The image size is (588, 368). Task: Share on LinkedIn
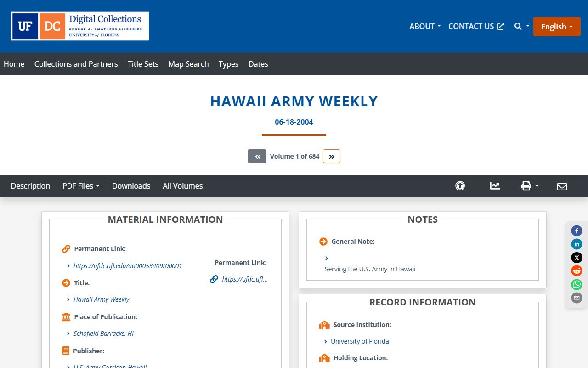coord(577,244)
